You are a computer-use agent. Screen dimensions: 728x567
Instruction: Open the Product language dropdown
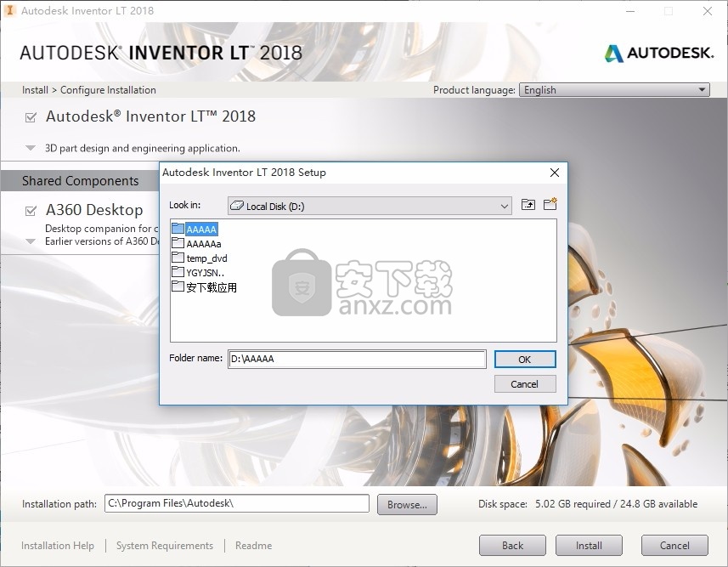(x=614, y=90)
